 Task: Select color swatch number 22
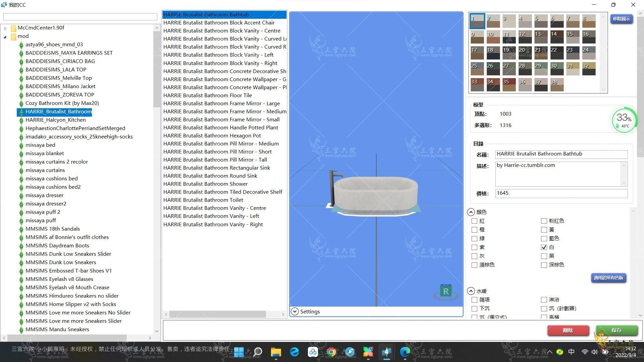[x=556, y=53]
